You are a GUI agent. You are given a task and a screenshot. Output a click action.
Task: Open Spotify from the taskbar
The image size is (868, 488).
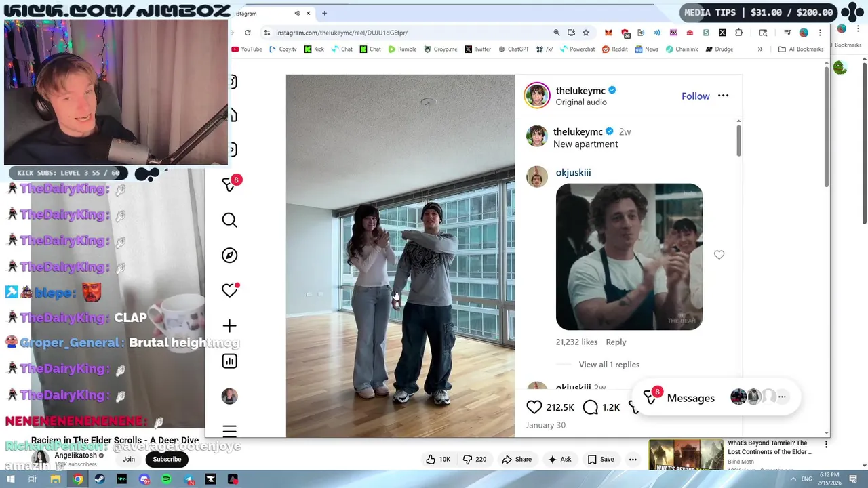[x=167, y=479]
